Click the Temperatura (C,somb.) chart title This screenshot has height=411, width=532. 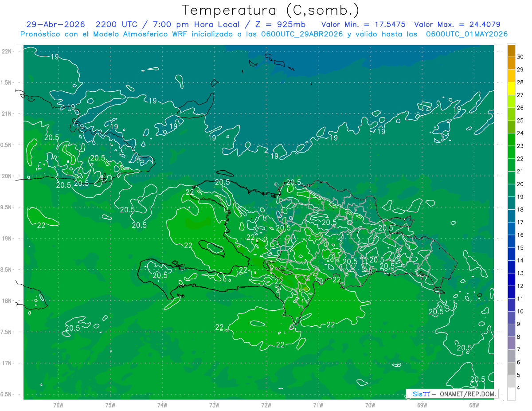pos(271,10)
